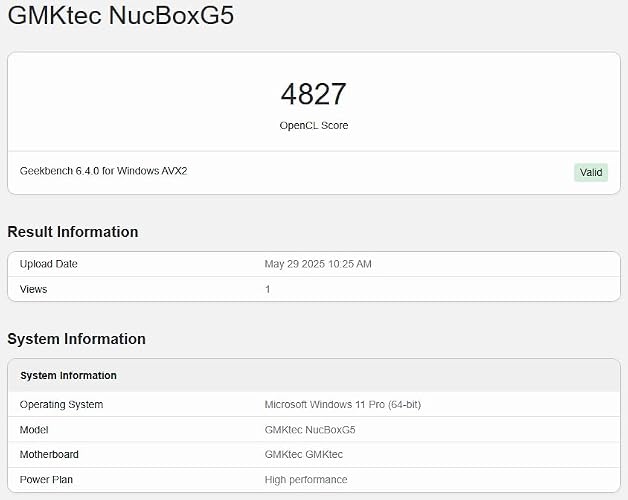Click the GMKtec NucBoxG5 page title
This screenshot has width=628, height=500.
point(121,15)
